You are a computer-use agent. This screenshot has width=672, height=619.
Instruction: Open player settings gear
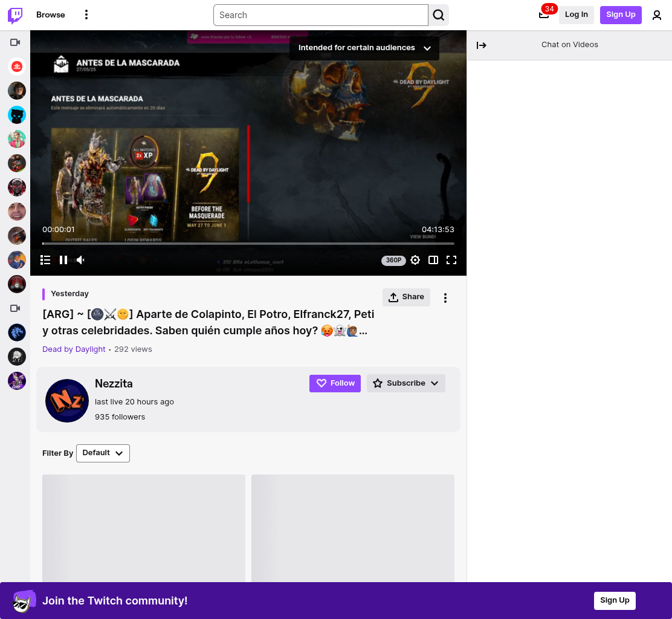click(415, 260)
